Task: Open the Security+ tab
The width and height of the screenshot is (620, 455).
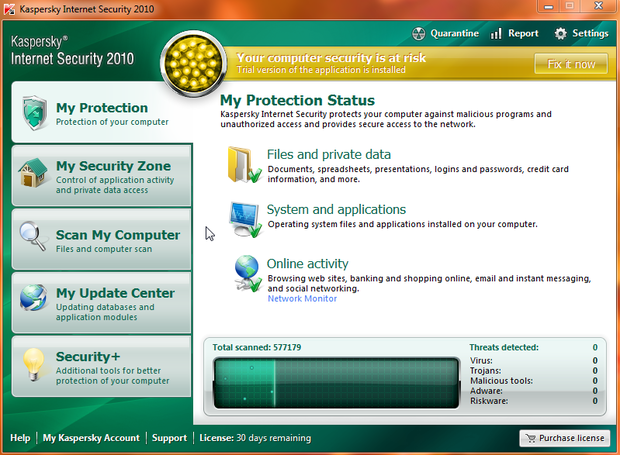Action: coord(102,366)
